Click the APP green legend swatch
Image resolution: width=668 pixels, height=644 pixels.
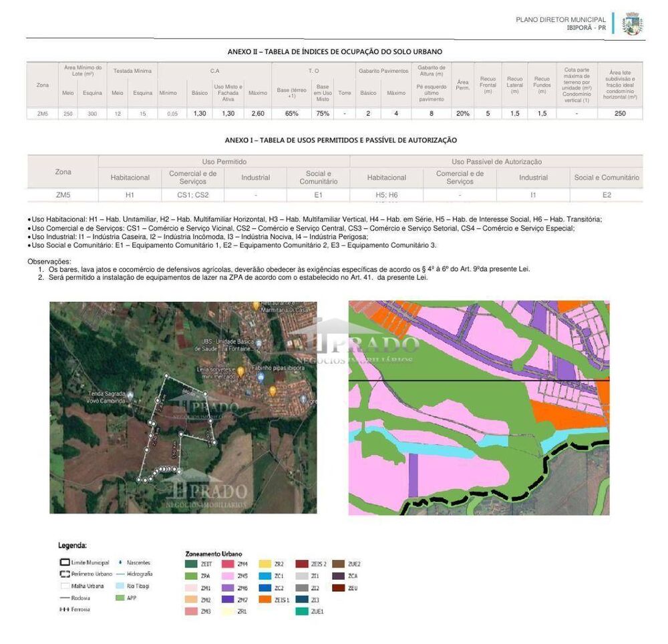point(120,598)
